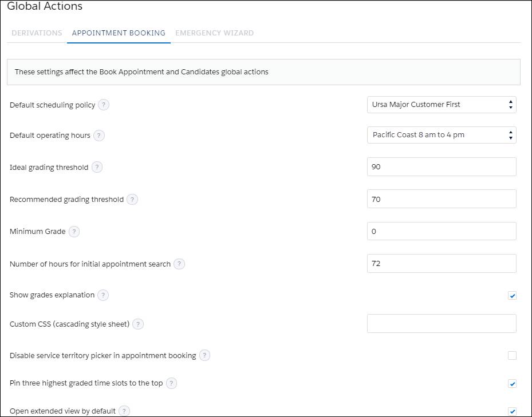Click the Minimum Grade help icon
Viewport: 532px width, 417px height.
(74, 232)
